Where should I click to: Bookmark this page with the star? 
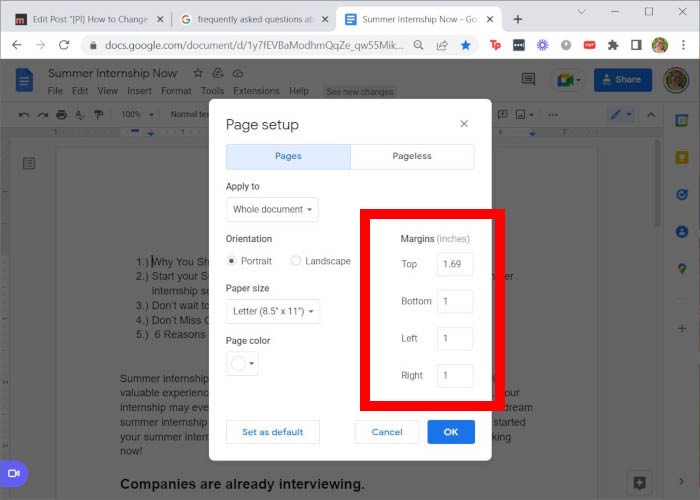pos(466,45)
